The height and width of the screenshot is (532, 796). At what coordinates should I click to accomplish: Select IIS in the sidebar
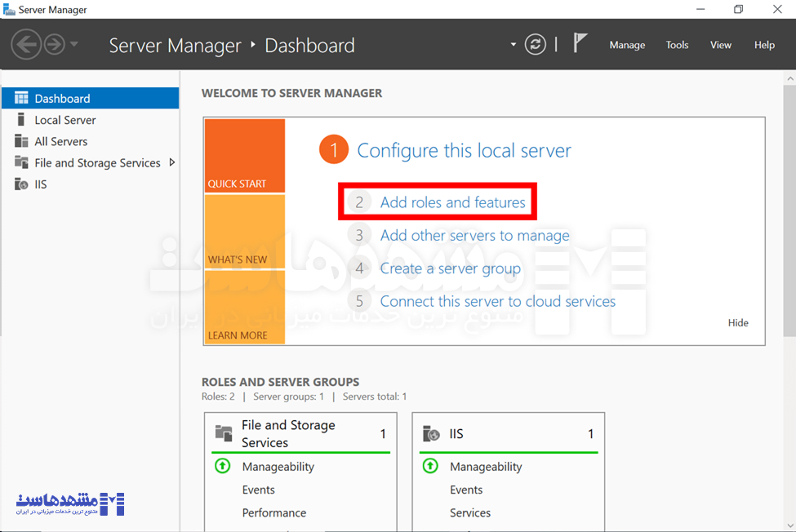click(91, 184)
